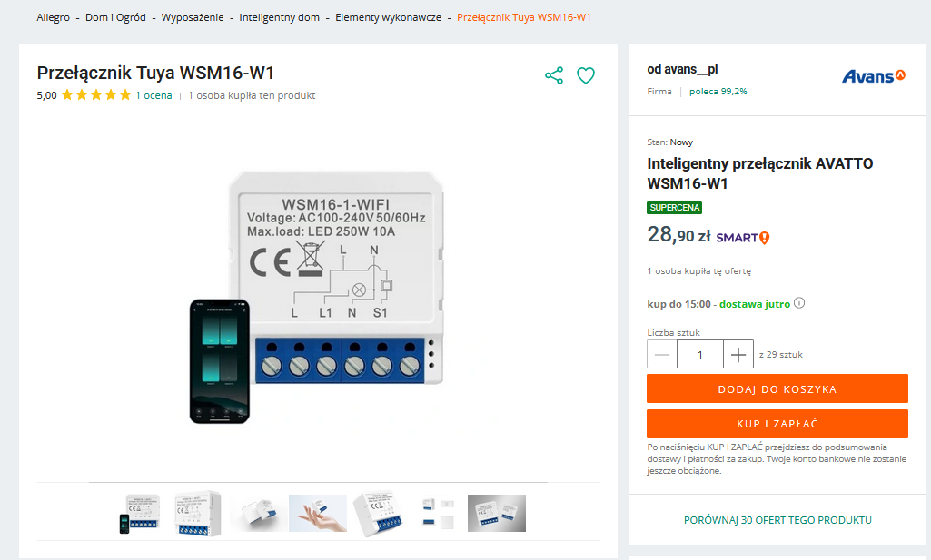Open Inteligentny dom breadcrumb category

279,18
